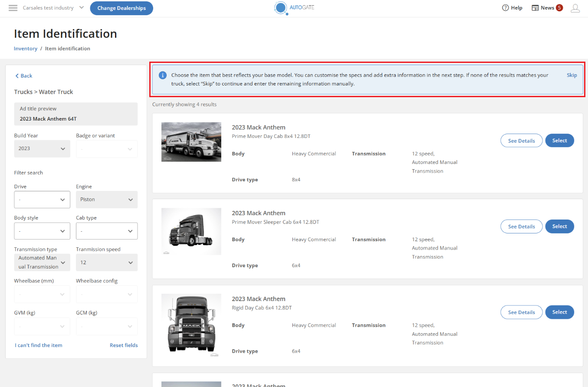The height and width of the screenshot is (387, 588).
Task: See Details for Rigid Day Cab 6x4
Action: tap(521, 312)
